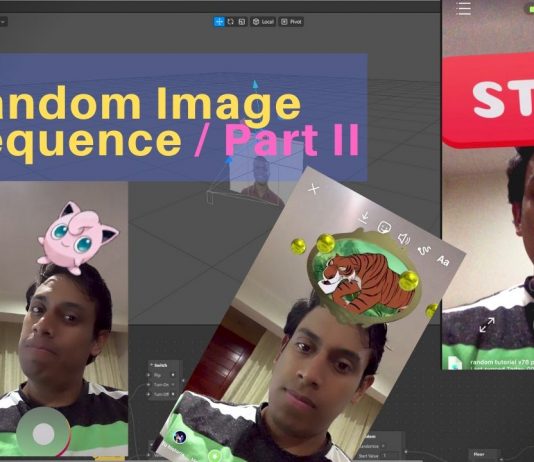
Task: Click the red ST button in simulator
Action: 488,100
